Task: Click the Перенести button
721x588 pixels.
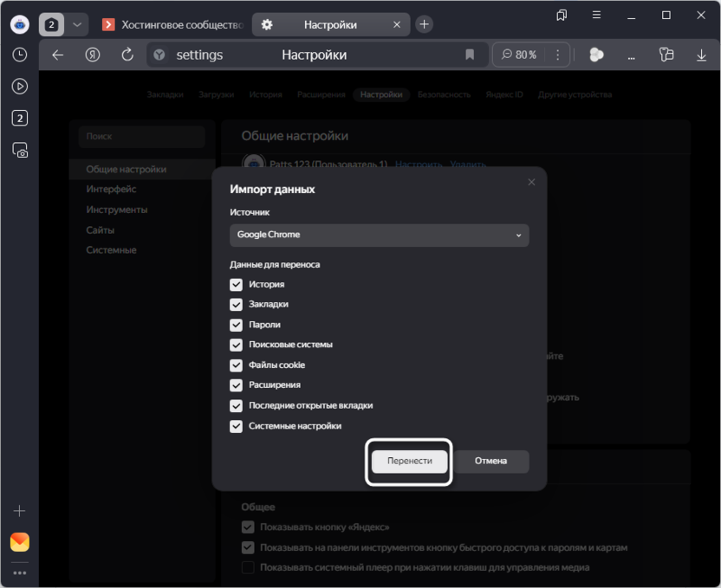Action: pyautogui.click(x=409, y=461)
